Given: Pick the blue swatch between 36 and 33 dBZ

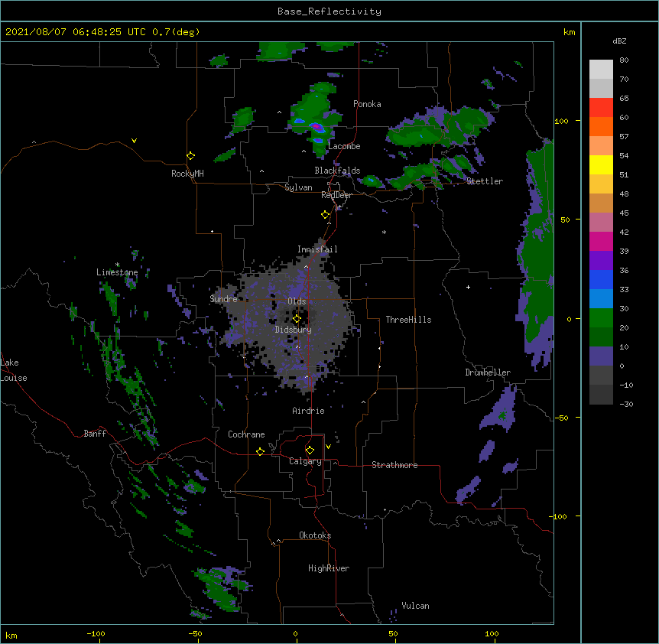Looking at the screenshot, I should point(601,279).
